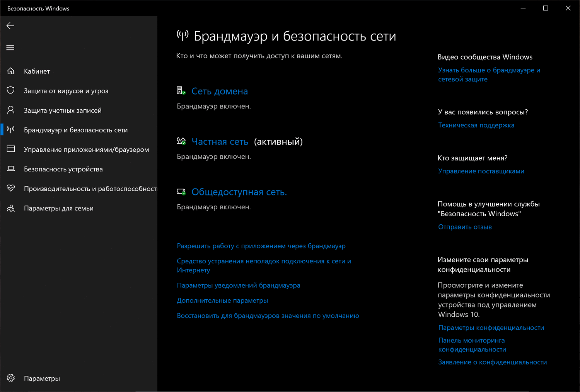
Task: Open Параметры конфиденциальности link
Action: tap(491, 328)
